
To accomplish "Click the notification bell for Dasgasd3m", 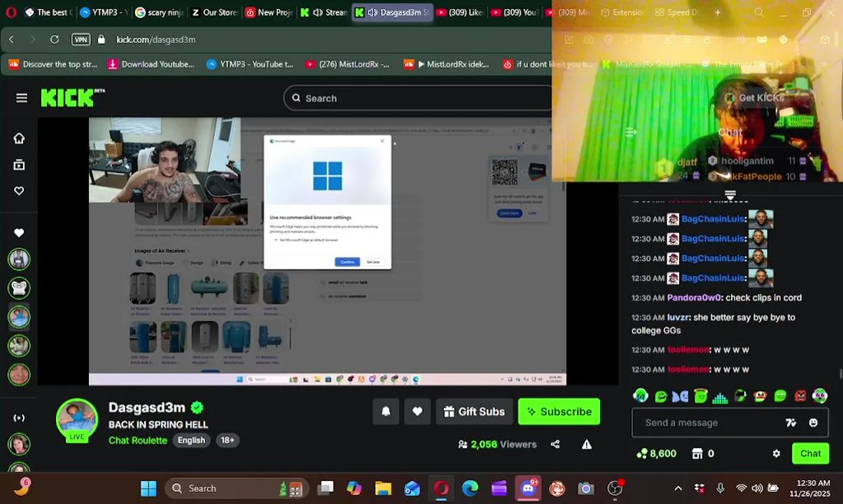I will (386, 412).
